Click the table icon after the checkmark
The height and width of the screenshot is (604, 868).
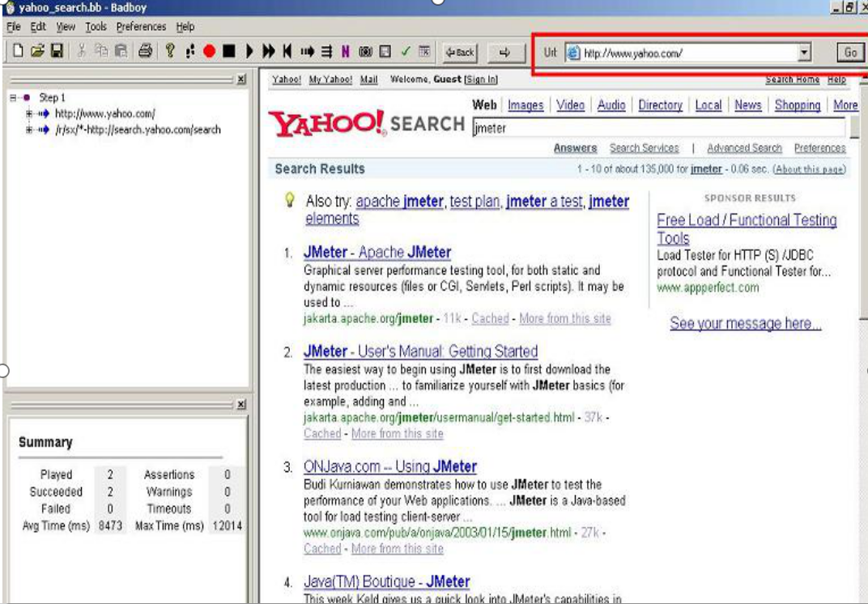424,51
